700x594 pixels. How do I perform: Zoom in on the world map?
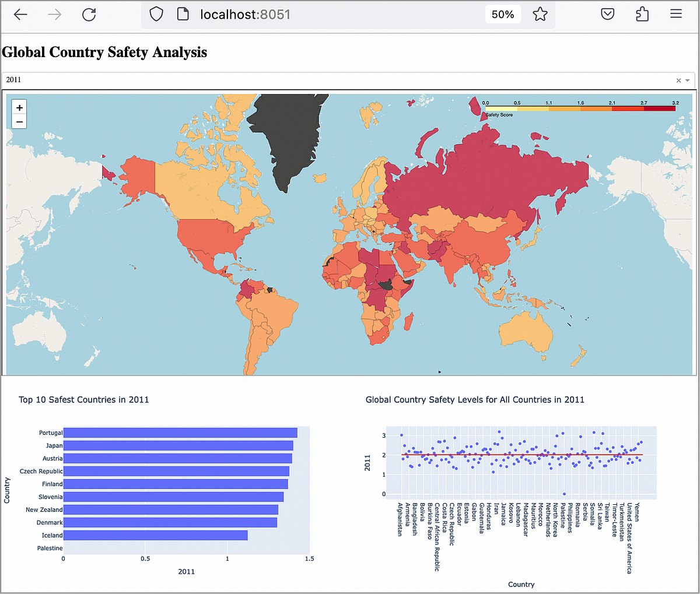point(19,107)
